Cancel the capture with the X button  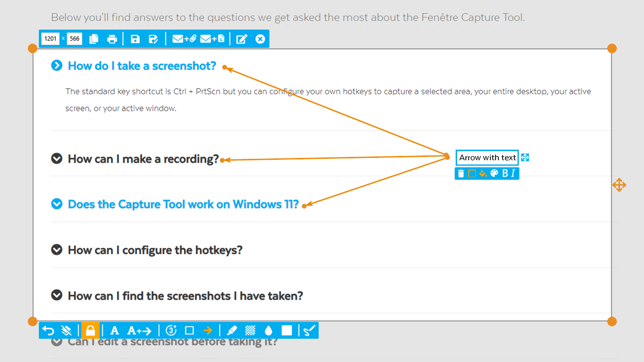click(x=260, y=39)
